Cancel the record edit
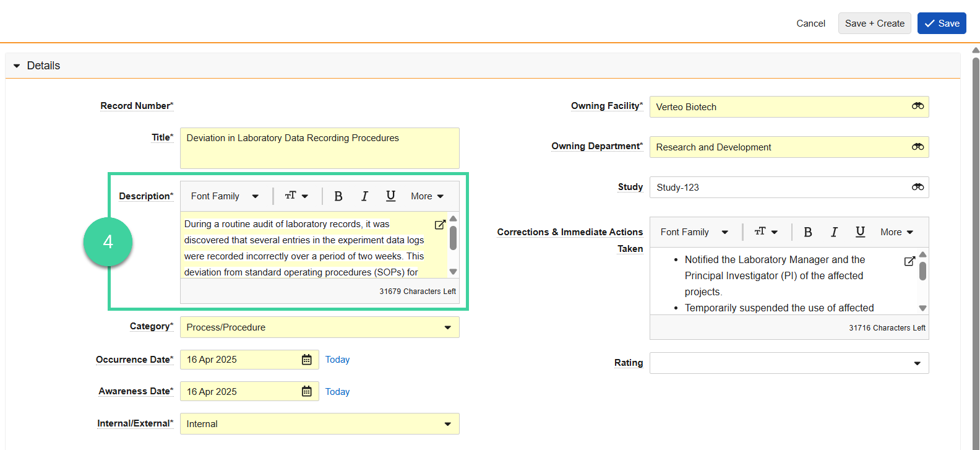Screen dimensions: 980x450 pyautogui.click(x=810, y=24)
